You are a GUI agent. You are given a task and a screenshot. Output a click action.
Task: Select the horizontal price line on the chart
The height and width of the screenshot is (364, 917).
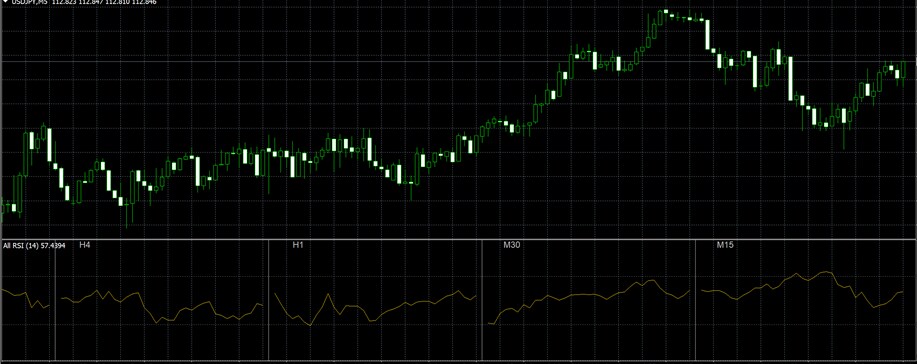458,61
